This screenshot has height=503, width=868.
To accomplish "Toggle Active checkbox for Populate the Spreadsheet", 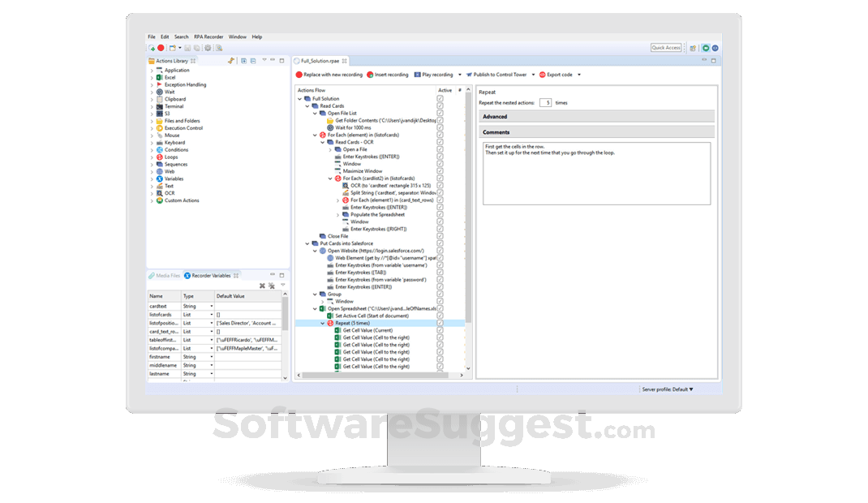I will (x=440, y=215).
